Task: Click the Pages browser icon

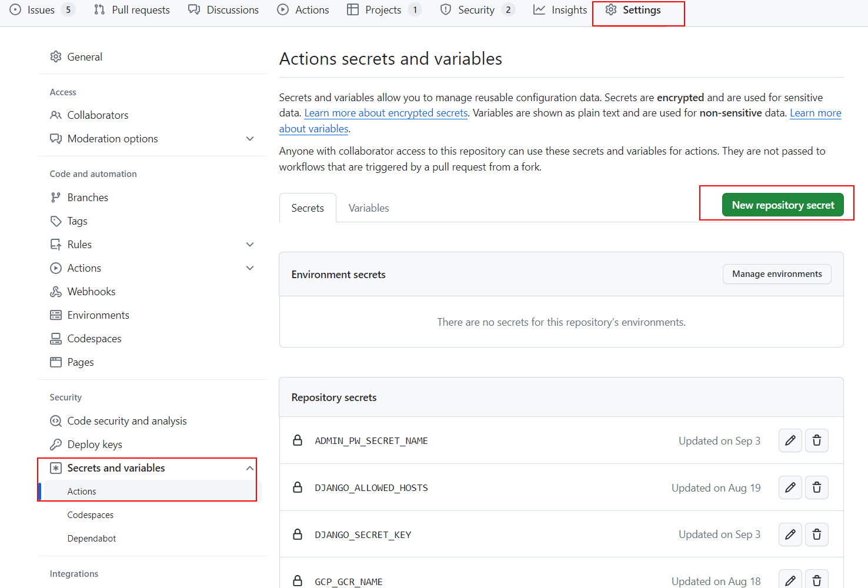Action: point(56,362)
